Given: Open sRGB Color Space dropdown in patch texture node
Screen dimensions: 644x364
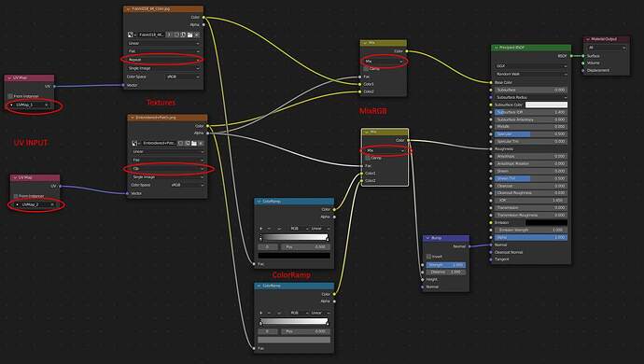Looking at the screenshot, I should (187, 186).
